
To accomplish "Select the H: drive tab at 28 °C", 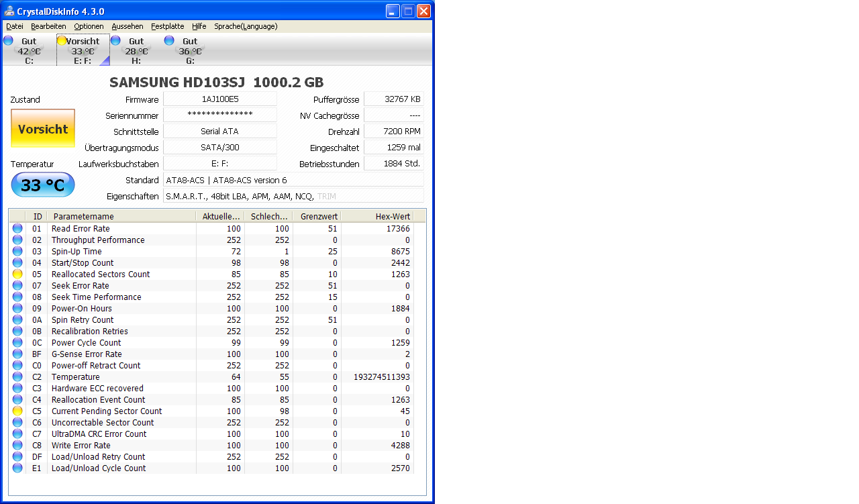I will tap(136, 50).
